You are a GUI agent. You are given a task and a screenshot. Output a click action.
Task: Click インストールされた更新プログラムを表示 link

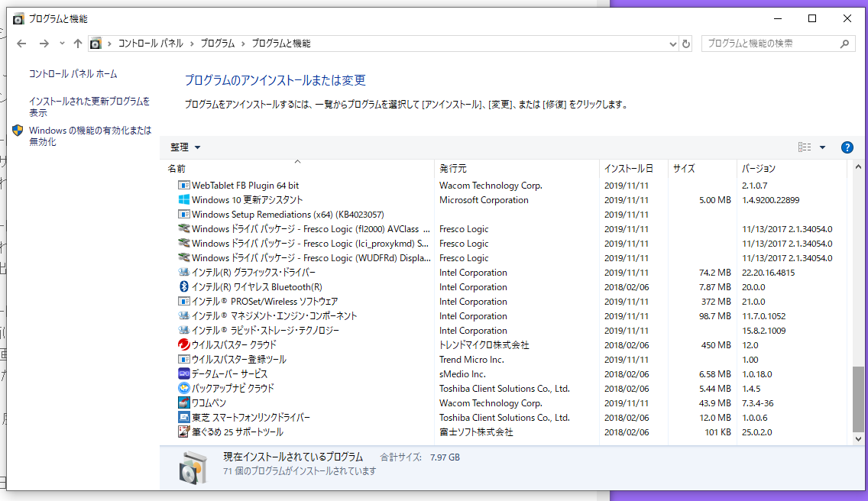(x=89, y=106)
